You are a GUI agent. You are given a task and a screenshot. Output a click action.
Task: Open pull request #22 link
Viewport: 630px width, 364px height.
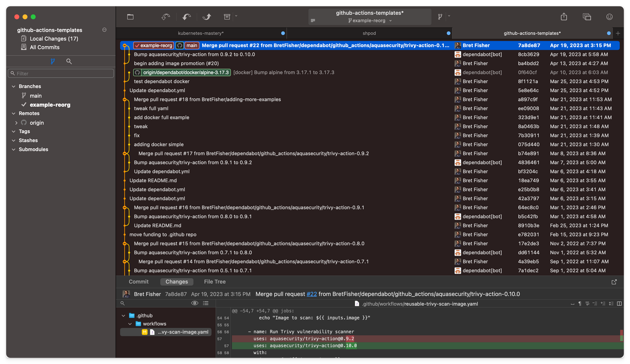click(312, 294)
